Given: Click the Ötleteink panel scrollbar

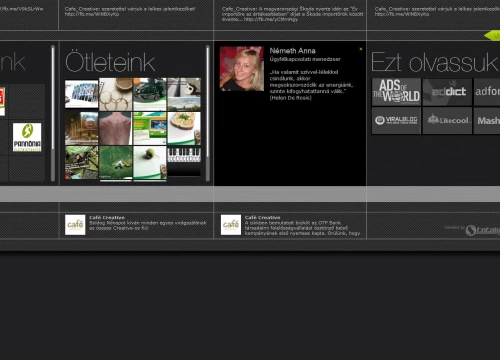Looking at the screenshot, I should [208, 113].
